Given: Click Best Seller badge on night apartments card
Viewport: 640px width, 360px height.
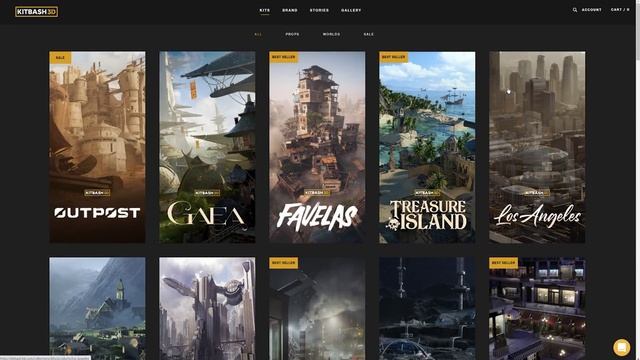Looking at the screenshot, I should pyautogui.click(x=504, y=263).
